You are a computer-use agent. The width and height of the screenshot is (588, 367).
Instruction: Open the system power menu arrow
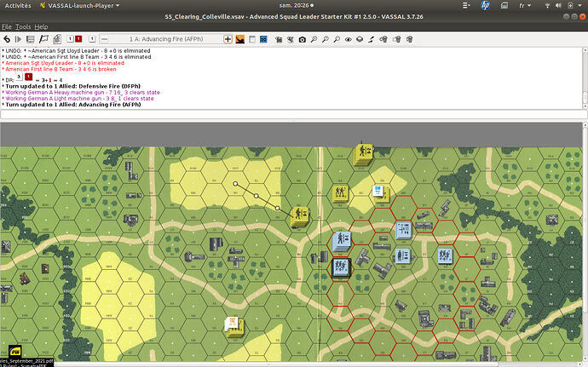tap(581, 6)
